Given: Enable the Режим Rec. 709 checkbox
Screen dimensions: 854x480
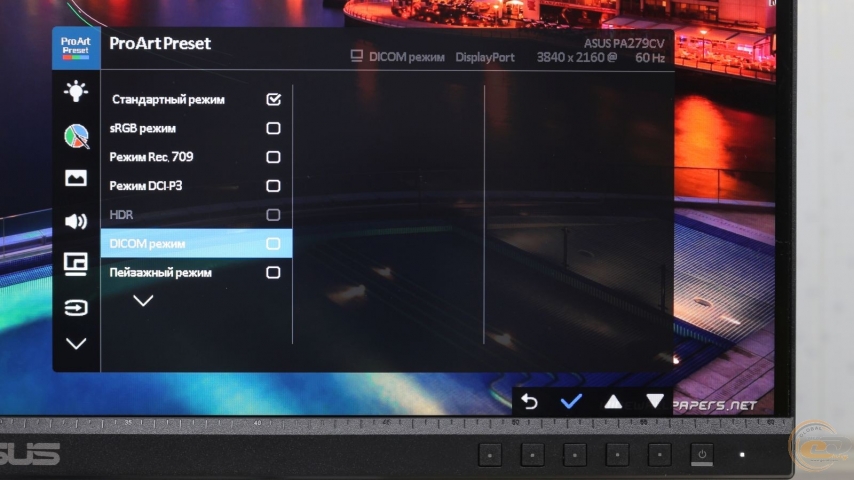Looking at the screenshot, I should [273, 157].
